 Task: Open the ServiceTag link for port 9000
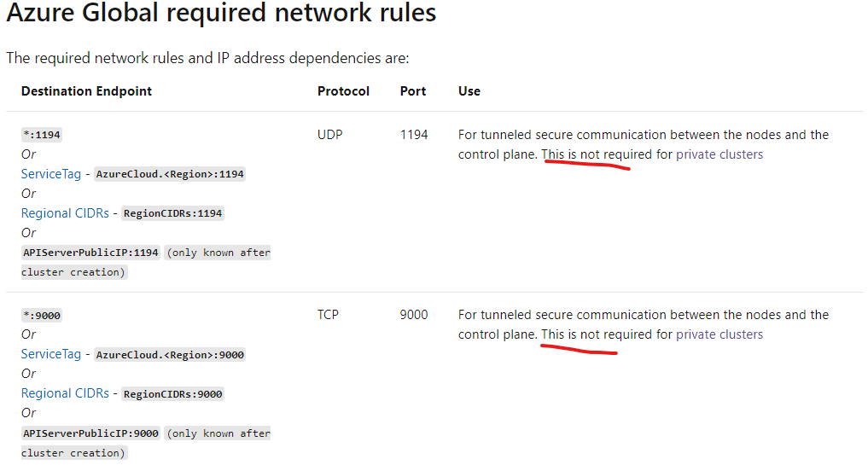click(50, 354)
